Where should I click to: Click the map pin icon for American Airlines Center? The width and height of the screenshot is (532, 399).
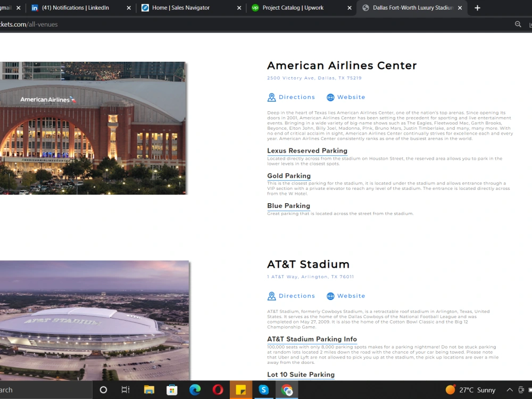coord(271,97)
